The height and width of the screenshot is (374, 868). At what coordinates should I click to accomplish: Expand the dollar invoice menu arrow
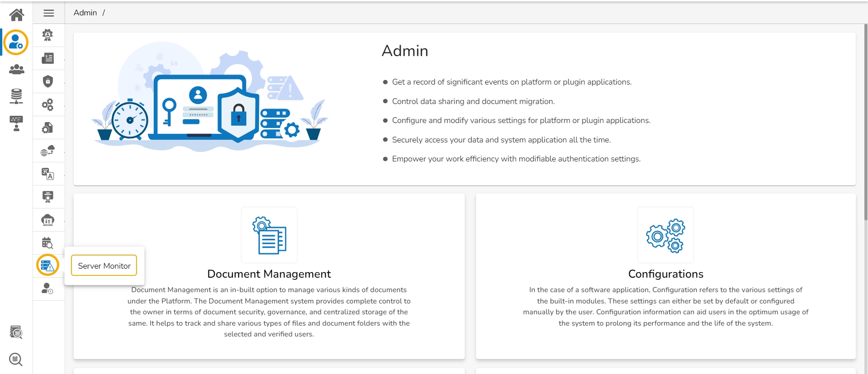point(64,60)
